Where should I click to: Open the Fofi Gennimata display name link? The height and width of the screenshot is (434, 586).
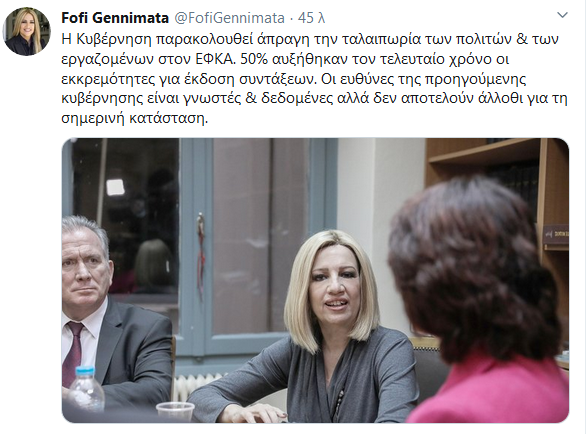tap(115, 18)
